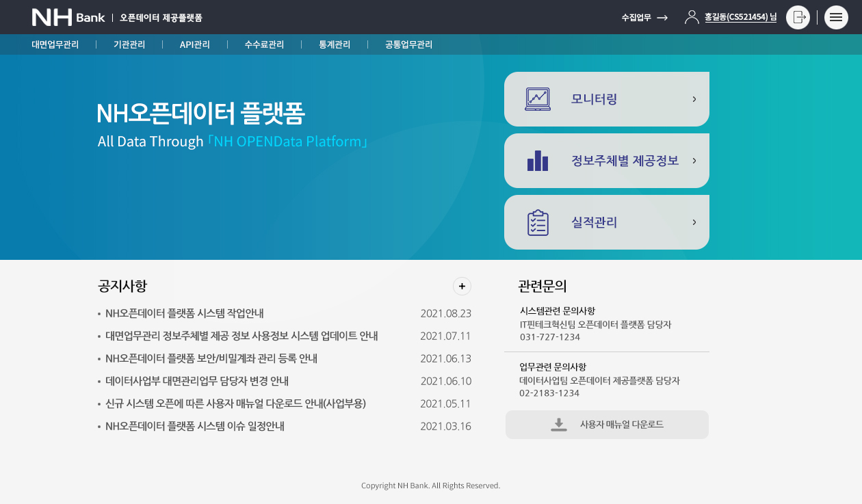
Task: Click the 관련문의 heading
Action: pos(543,286)
